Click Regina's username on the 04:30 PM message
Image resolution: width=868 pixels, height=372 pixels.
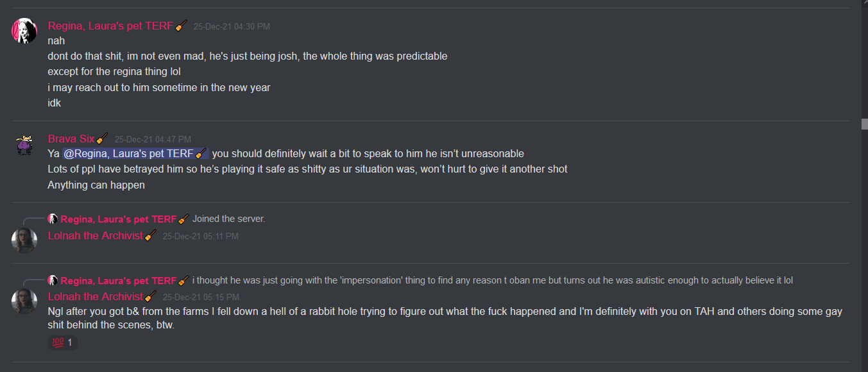point(110,26)
